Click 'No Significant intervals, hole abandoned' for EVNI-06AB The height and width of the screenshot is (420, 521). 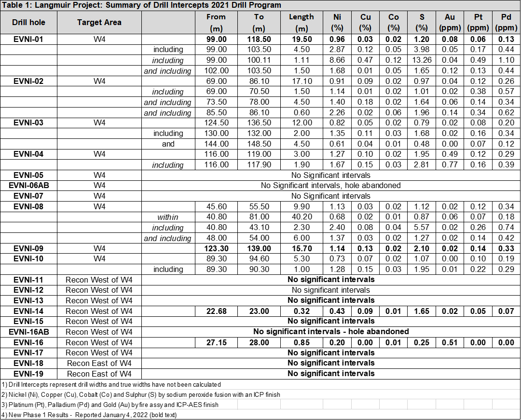[x=330, y=185]
